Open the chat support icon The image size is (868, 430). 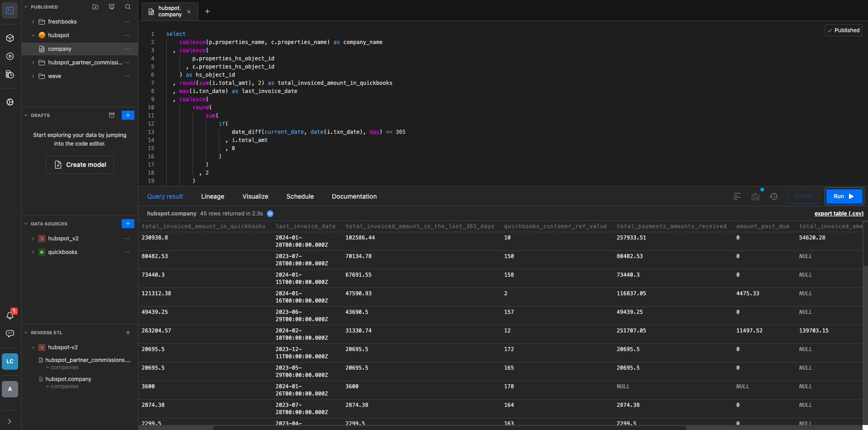[10, 333]
